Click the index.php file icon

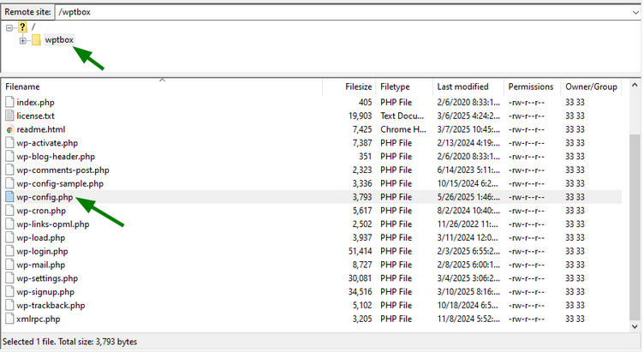[x=10, y=102]
